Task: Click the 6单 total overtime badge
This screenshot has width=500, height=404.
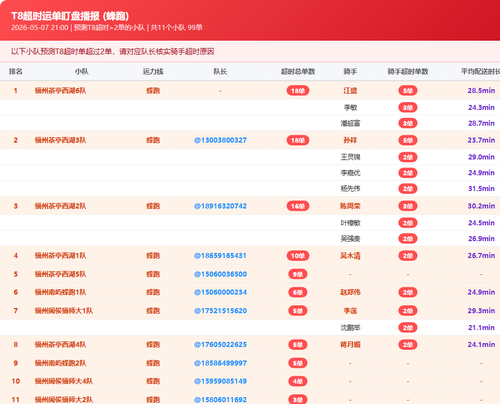Action: pos(298,292)
